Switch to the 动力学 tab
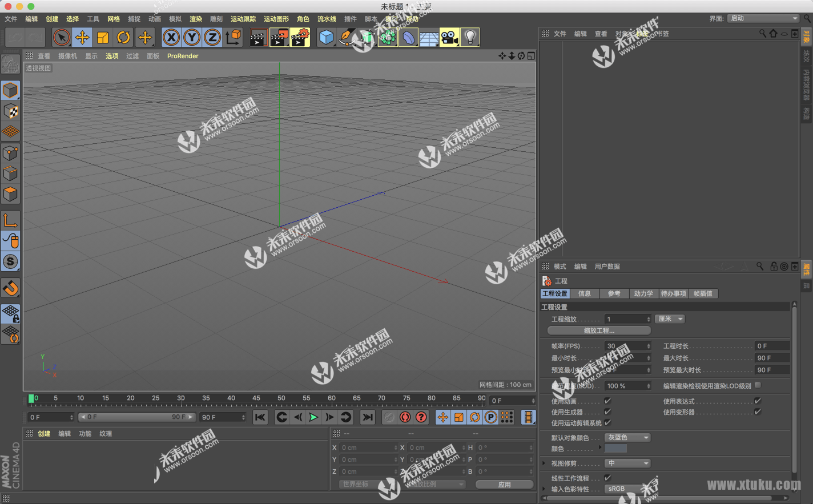This screenshot has width=813, height=504. pyautogui.click(x=643, y=293)
